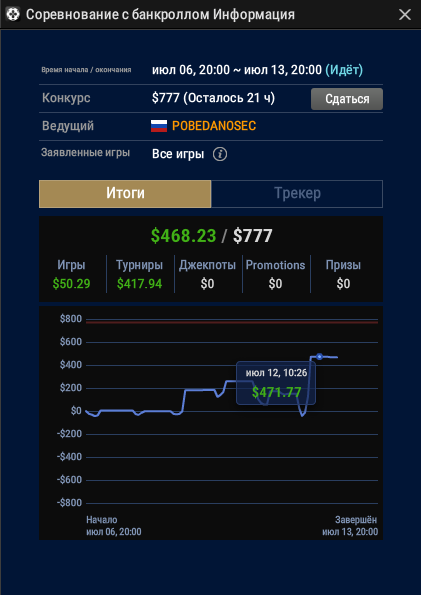
Task: Click the $471.77 tooltip on the chart
Action: [276, 383]
